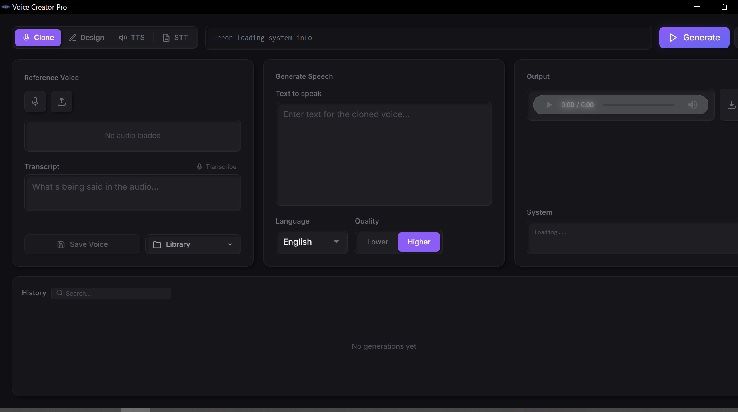The width and height of the screenshot is (738, 412).
Task: Focus the Transcript text field
Action: tap(133, 193)
